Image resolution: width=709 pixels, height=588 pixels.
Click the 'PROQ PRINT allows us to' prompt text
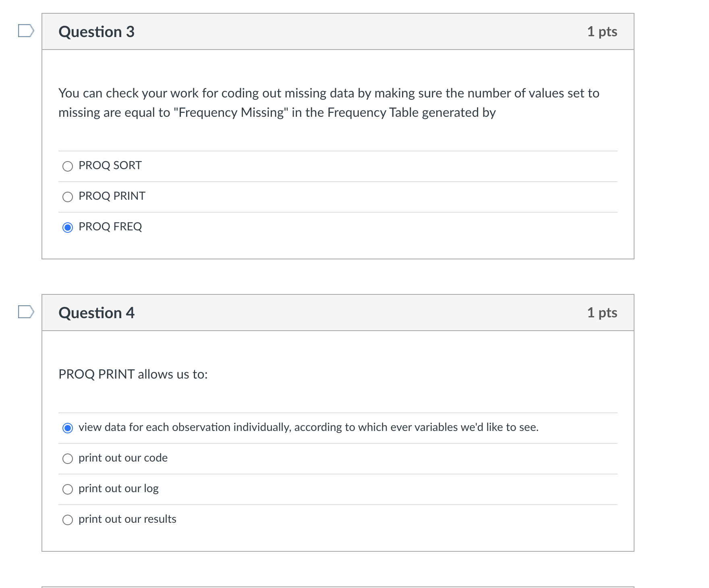click(x=133, y=375)
